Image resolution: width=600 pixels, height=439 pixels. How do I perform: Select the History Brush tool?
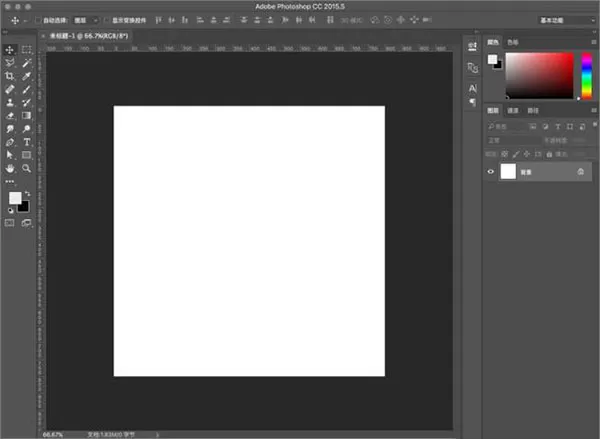coord(26,102)
